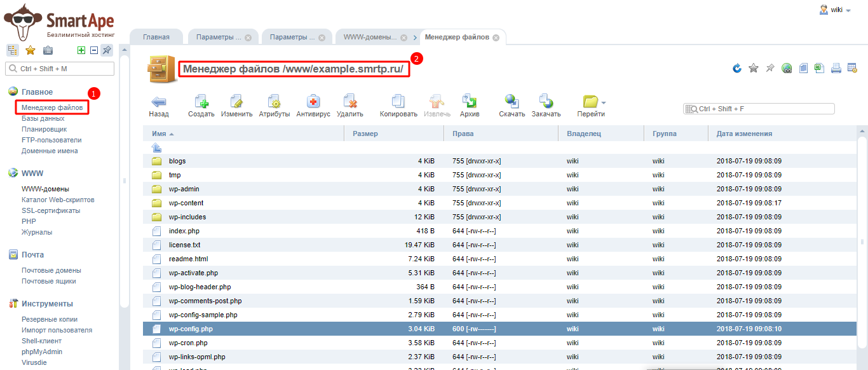The width and height of the screenshot is (868, 370).
Task: Expand all sidebar sections with green plus
Action: [x=81, y=51]
